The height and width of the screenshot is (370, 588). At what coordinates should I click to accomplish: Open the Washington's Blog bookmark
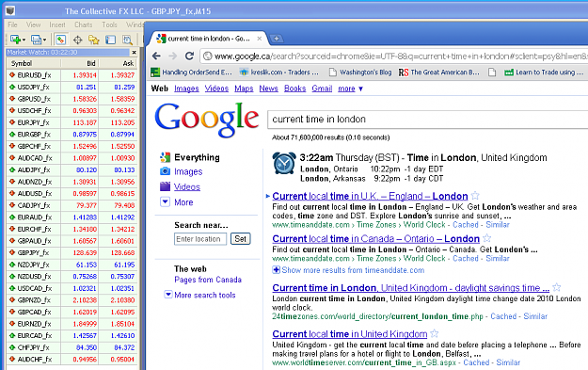[360, 72]
